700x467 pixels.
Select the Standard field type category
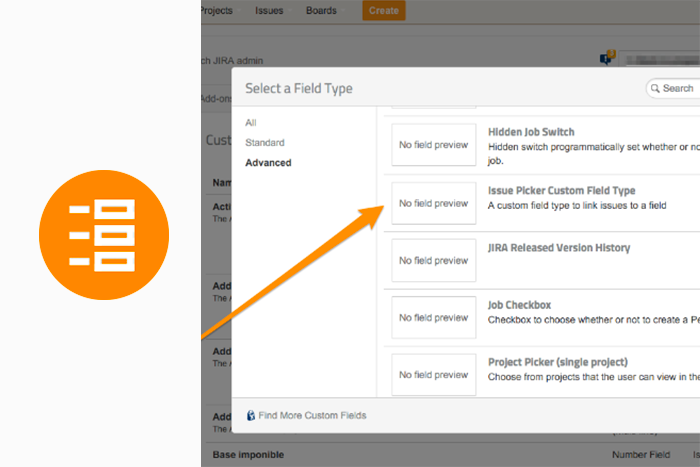coord(265,143)
